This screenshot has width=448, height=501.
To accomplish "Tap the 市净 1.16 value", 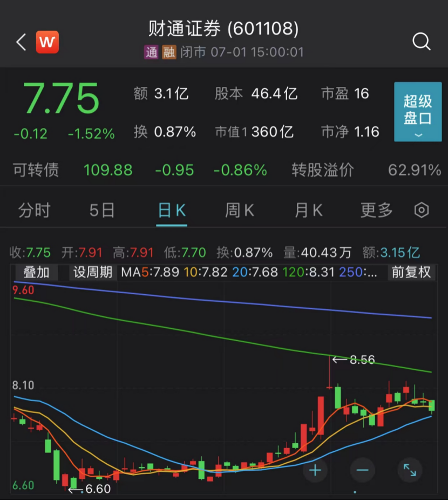I will click(350, 132).
